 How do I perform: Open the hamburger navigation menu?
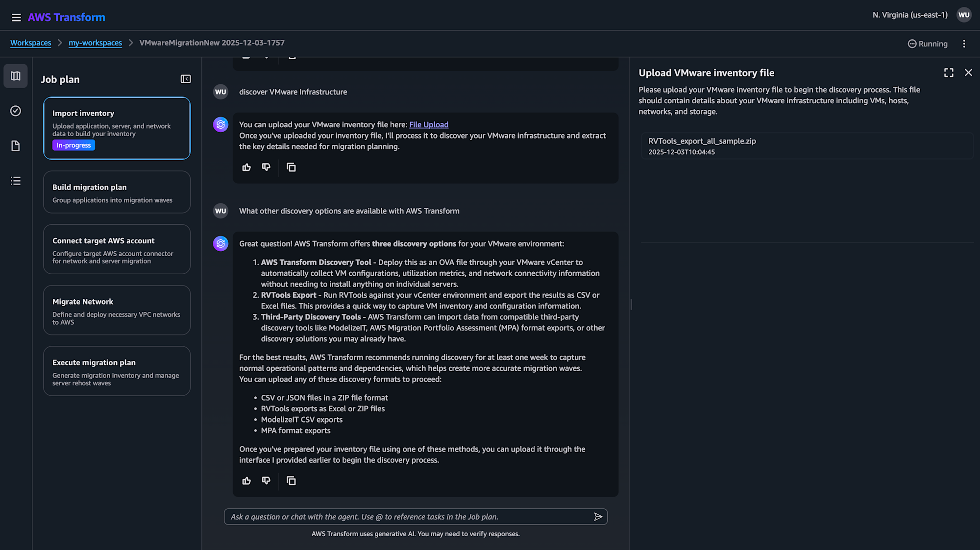[16, 18]
